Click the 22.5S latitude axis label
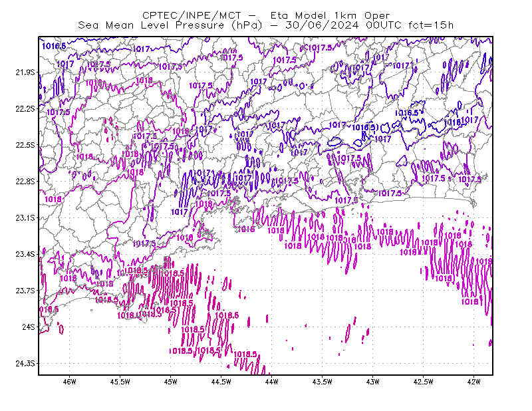The image size is (532, 411). point(25,145)
